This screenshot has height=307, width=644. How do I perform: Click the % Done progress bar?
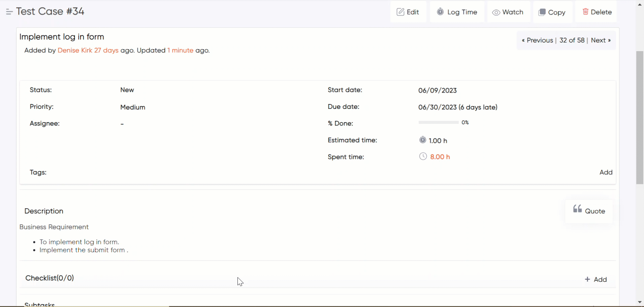click(438, 122)
